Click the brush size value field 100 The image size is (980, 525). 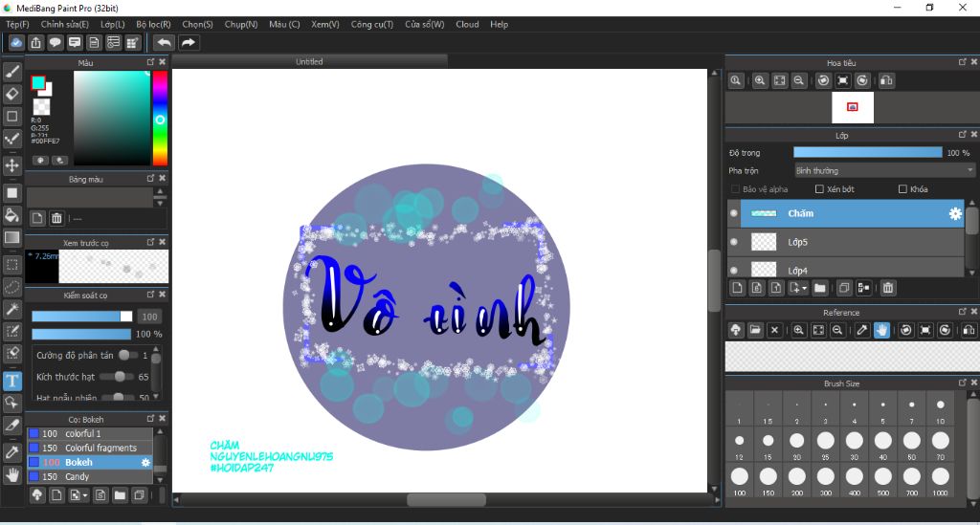point(149,317)
